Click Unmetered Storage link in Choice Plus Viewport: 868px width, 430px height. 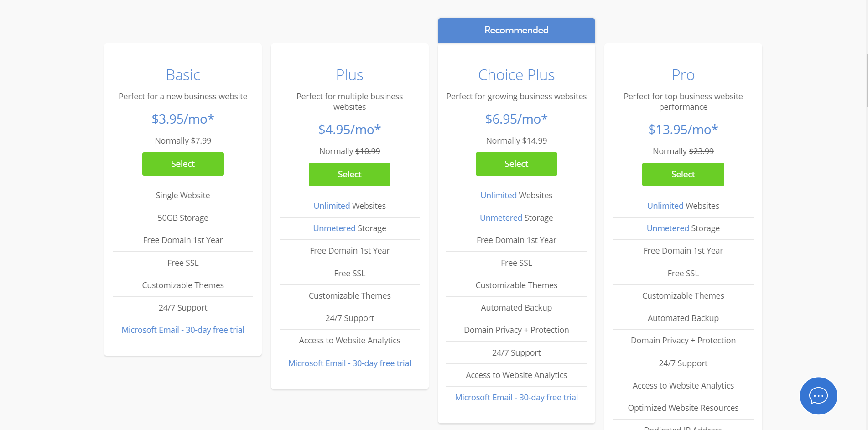(501, 218)
